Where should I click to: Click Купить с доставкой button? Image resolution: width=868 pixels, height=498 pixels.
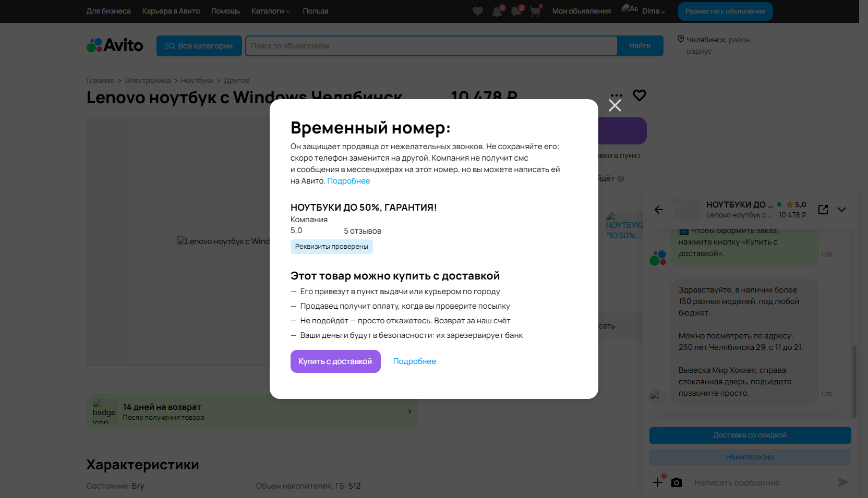tap(335, 361)
